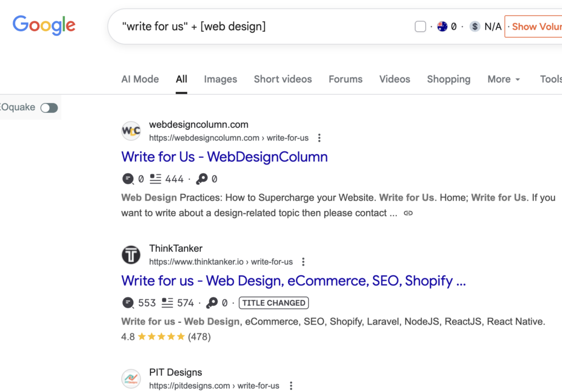Open three-dot menu for webdesigncolumn.com result
This screenshot has height=392, width=562.
click(x=319, y=138)
